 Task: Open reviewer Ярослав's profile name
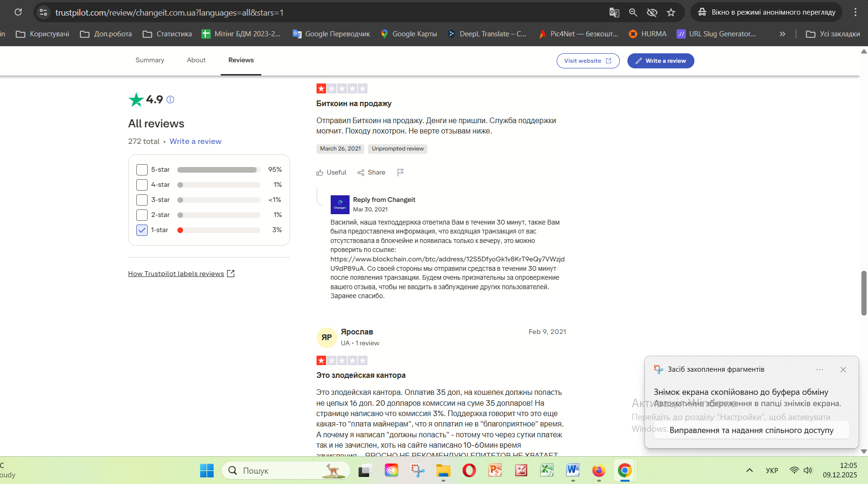click(357, 332)
